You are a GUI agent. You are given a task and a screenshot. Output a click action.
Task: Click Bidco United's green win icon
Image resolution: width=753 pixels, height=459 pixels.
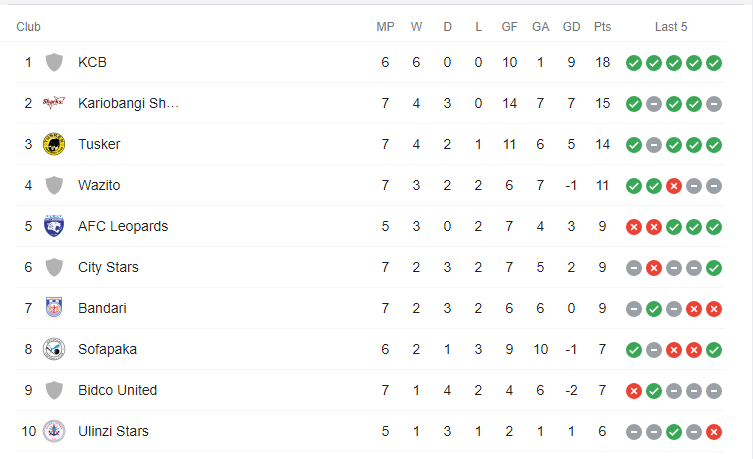(654, 391)
